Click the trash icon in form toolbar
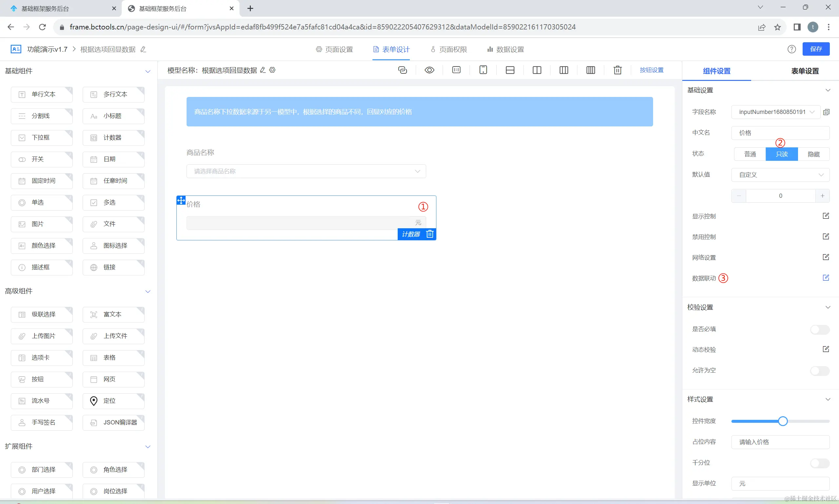Image resolution: width=839 pixels, height=504 pixels. pos(617,70)
